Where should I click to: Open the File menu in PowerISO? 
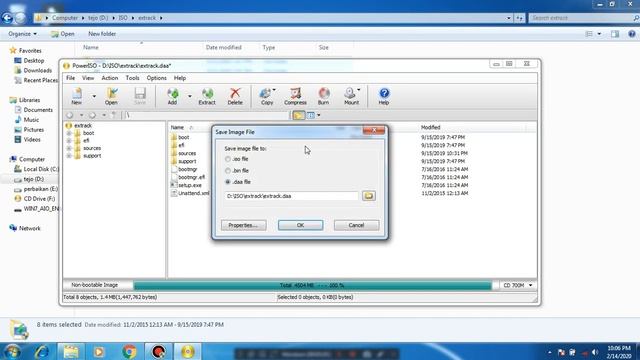[x=71, y=78]
